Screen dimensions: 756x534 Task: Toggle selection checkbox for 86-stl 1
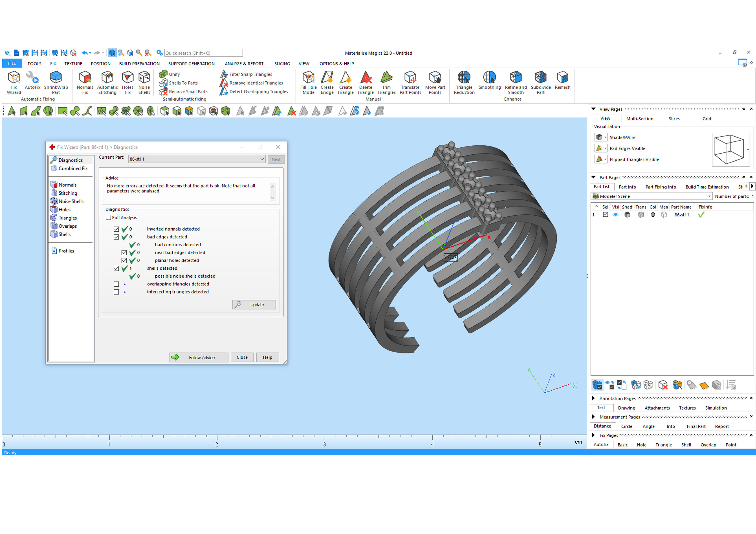pyautogui.click(x=605, y=214)
